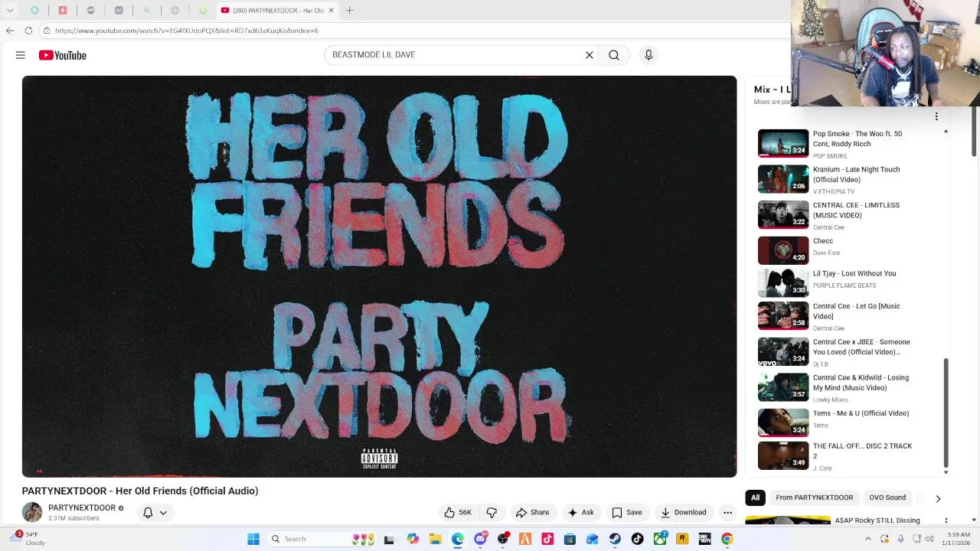The width and height of the screenshot is (980, 551).
Task: Start voice search with microphone icon
Action: point(648,55)
